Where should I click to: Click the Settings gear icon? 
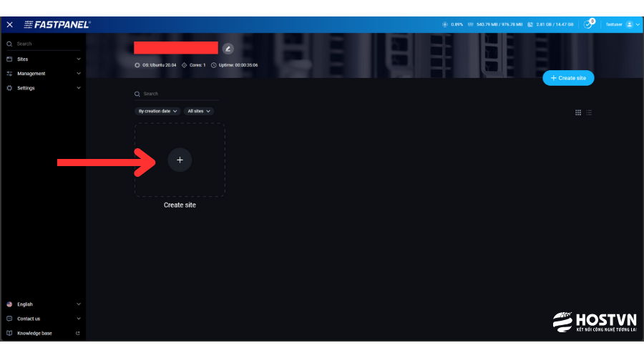(x=9, y=88)
